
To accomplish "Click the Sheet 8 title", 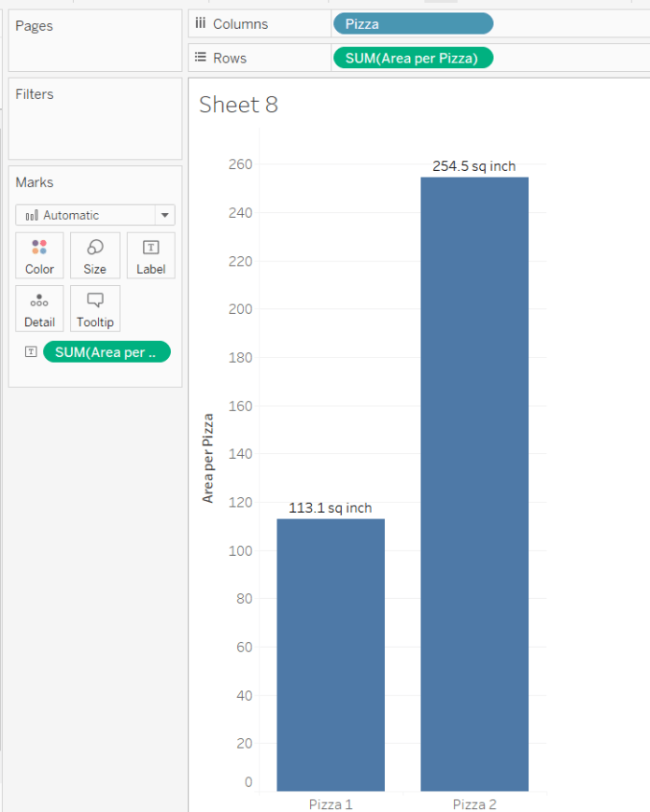I will point(239,105).
